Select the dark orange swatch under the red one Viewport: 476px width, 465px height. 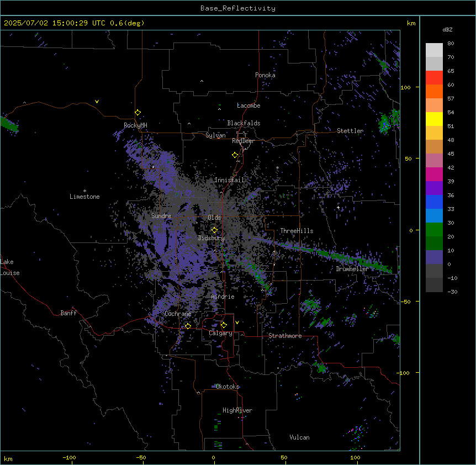434,91
